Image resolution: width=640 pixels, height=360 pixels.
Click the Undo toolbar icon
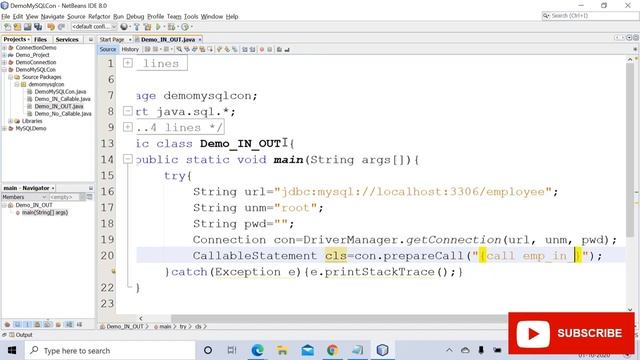[51, 27]
